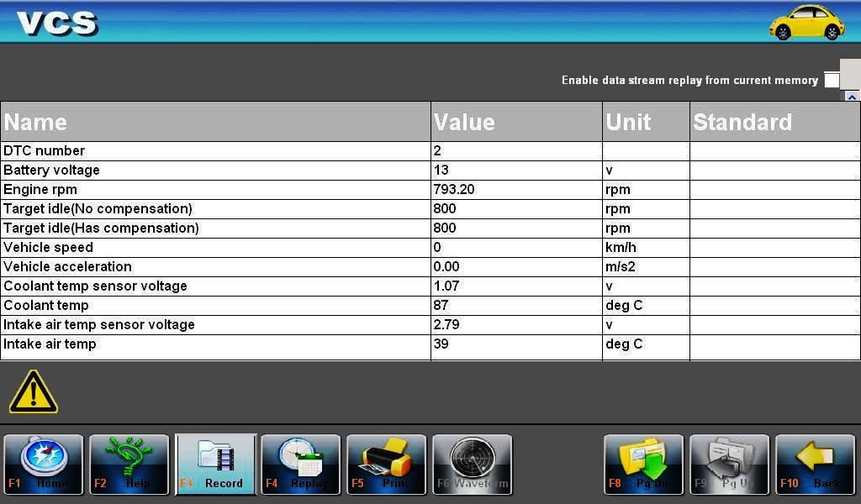
Task: Select the Vehicle acceleration row name
Action: (67, 266)
